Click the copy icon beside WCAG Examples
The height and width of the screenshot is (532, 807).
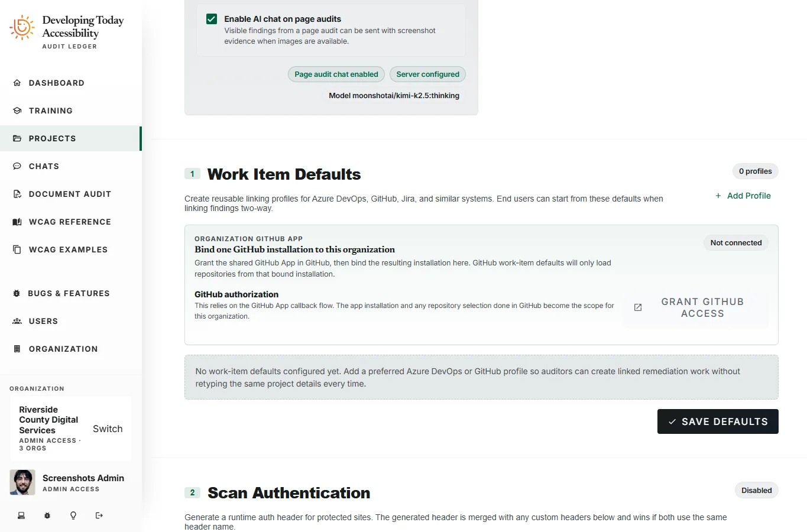[17, 249]
